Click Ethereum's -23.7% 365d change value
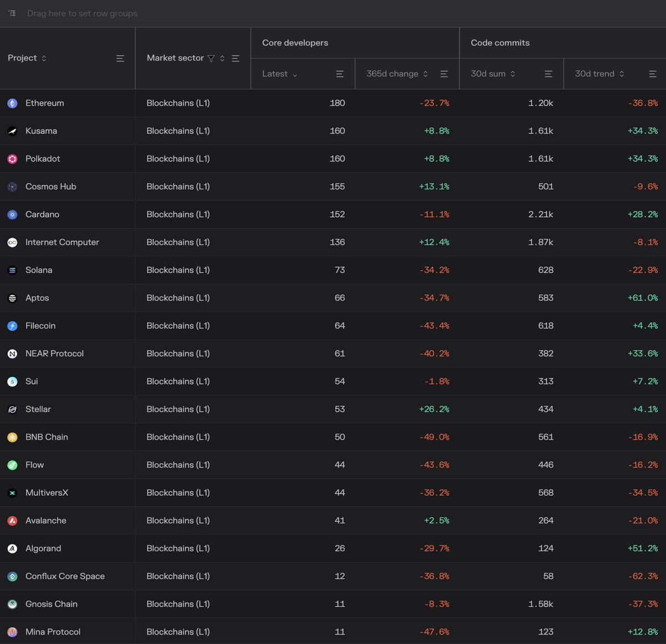Image resolution: width=666 pixels, height=644 pixels. 435,103
